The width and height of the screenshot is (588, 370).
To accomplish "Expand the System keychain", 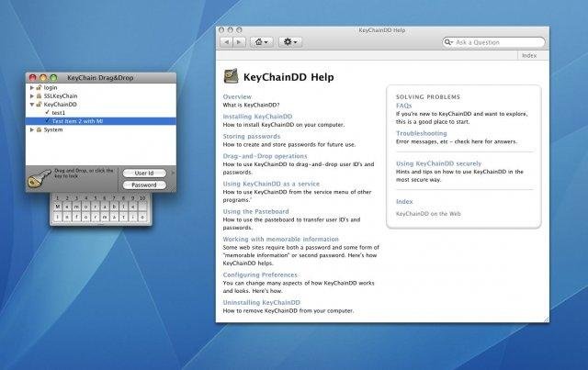I will pos(32,129).
